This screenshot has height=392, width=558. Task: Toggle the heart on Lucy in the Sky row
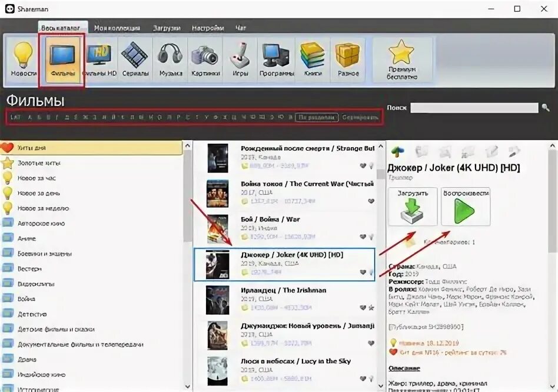[363, 379]
